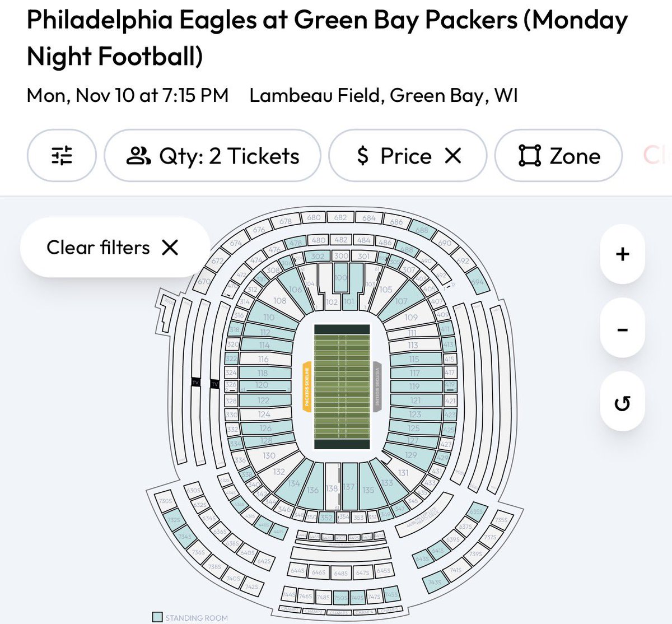Remove the Price filter with X
The width and height of the screenshot is (672, 624).
[x=452, y=156]
